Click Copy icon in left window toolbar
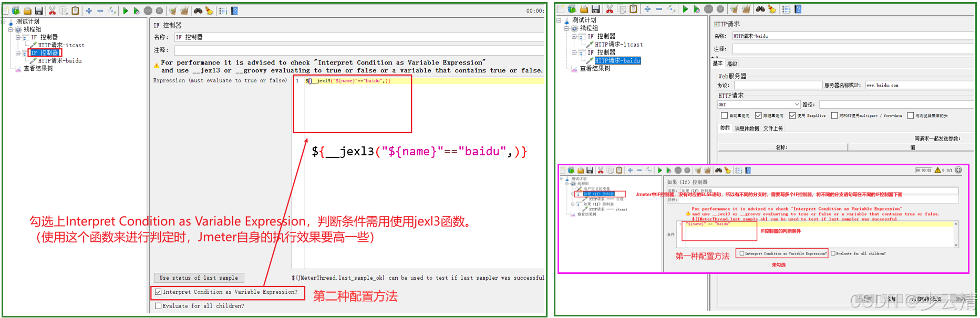This screenshot has width=980, height=318. click(64, 10)
